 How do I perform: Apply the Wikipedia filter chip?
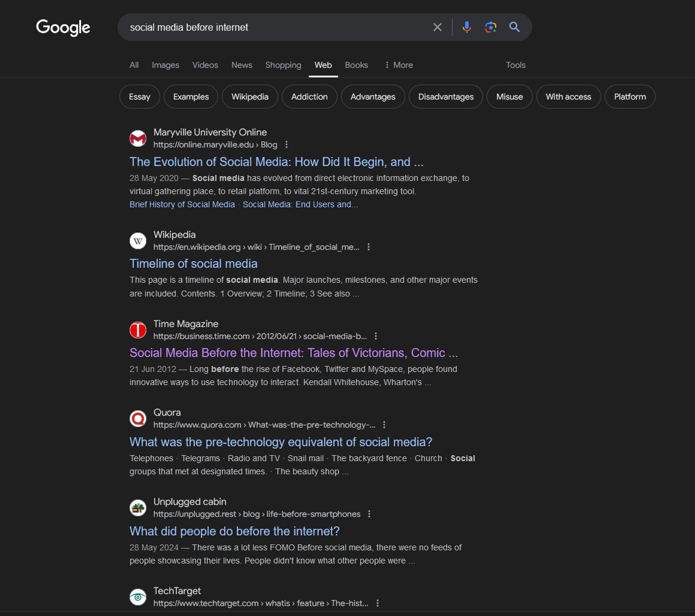point(250,97)
